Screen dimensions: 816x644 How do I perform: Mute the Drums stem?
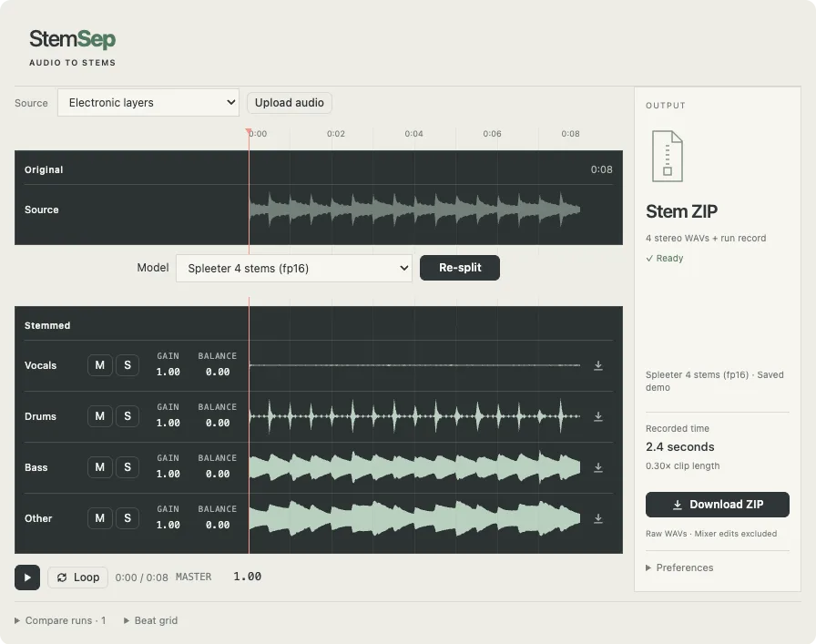(100, 416)
